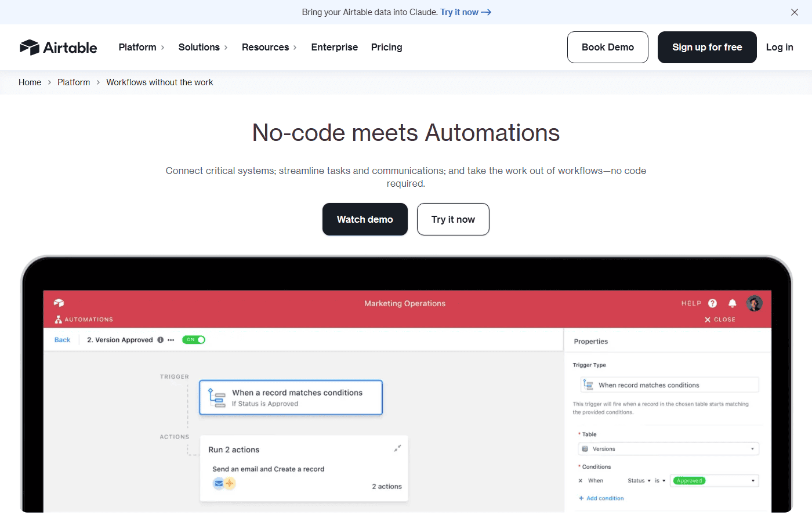812x522 pixels.
Task: Open the 'is' operator dropdown
Action: [660, 481]
